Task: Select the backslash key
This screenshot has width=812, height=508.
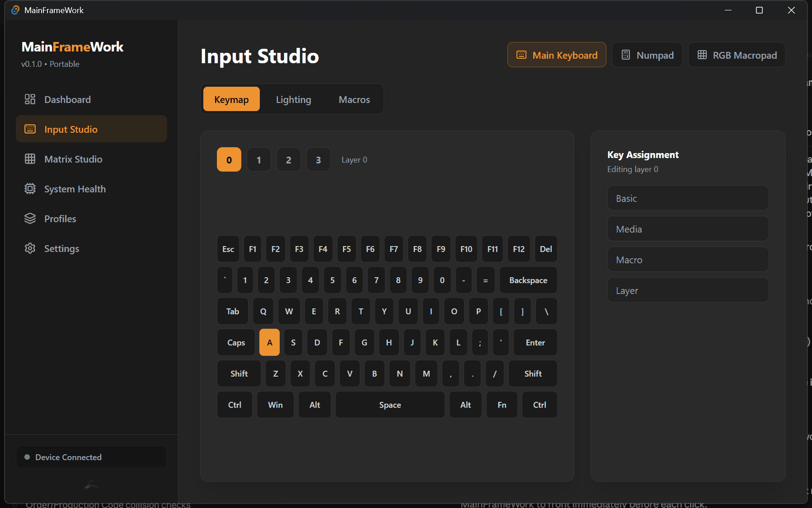Action: point(546,311)
